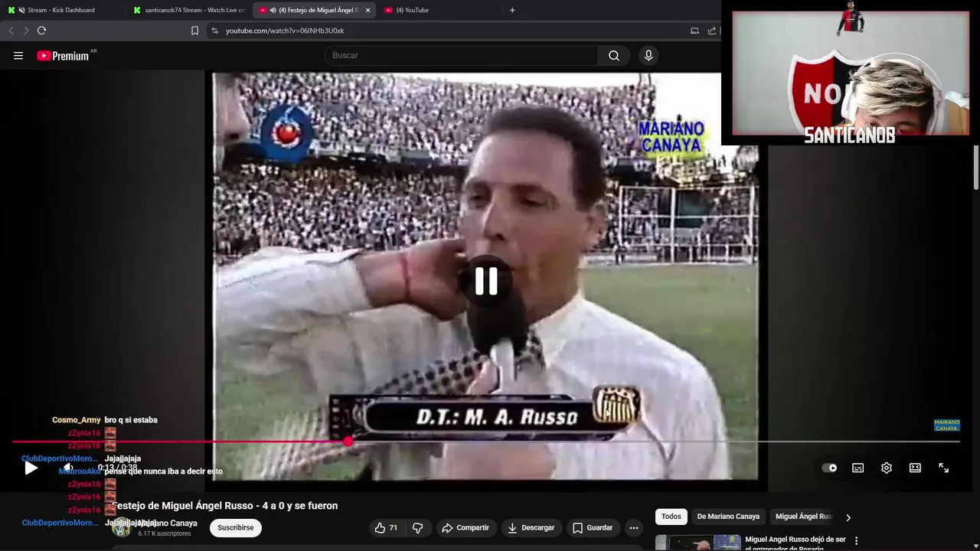Screen dimensions: 980x551
Task: Open a new browser tab
Action: [512, 10]
